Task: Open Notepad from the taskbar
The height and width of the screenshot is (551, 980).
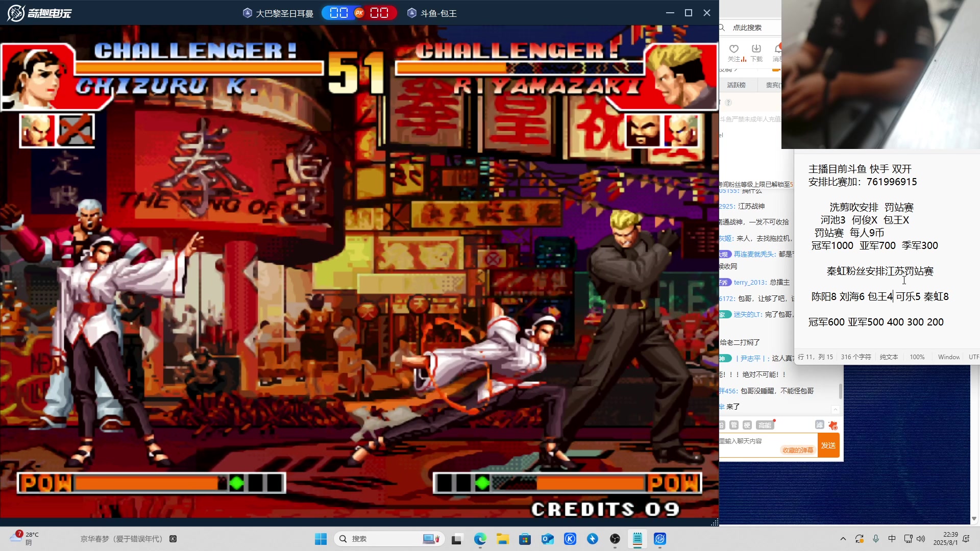Action: point(638,539)
